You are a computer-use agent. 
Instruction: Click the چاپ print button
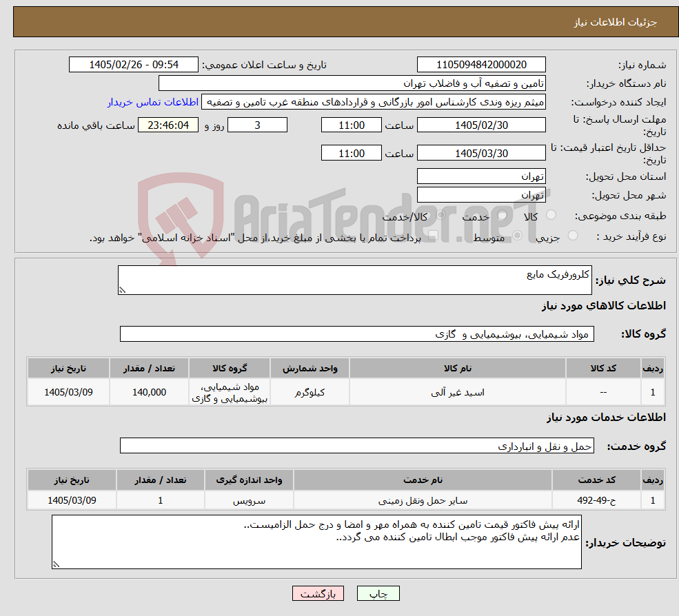378,593
